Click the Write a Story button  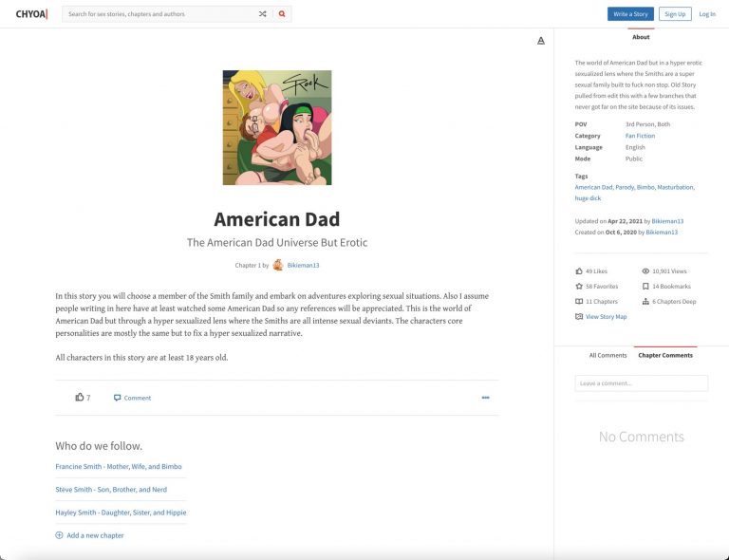tap(630, 14)
